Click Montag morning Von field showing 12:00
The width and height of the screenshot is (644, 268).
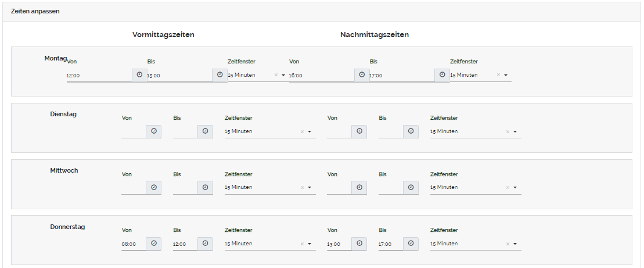99,76
